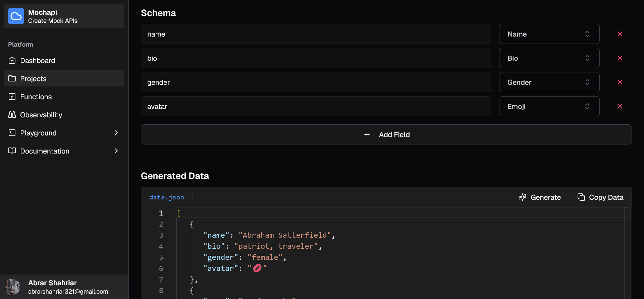Select Projects in the sidebar

pyautogui.click(x=33, y=79)
